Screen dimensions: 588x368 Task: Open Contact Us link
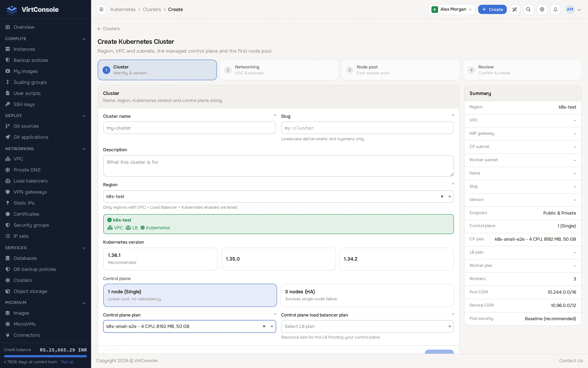(x=571, y=360)
